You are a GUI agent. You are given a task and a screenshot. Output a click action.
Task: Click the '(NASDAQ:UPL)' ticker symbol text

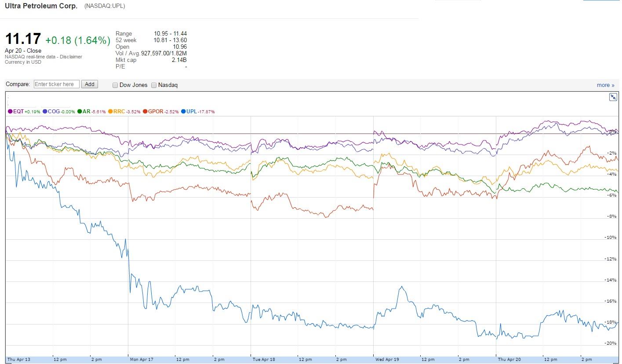[x=105, y=7]
